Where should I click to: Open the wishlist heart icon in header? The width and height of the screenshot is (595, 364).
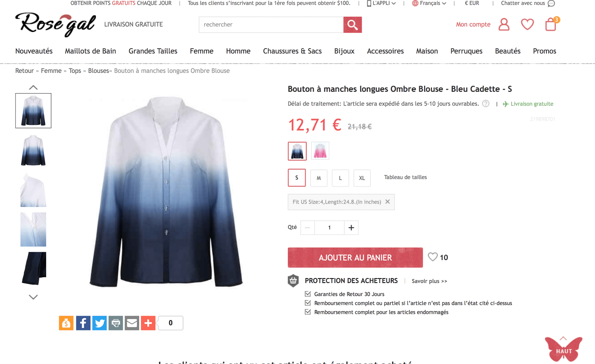527,25
